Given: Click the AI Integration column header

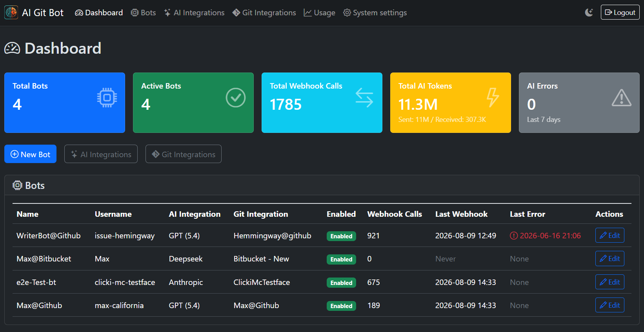Looking at the screenshot, I should click(195, 214).
